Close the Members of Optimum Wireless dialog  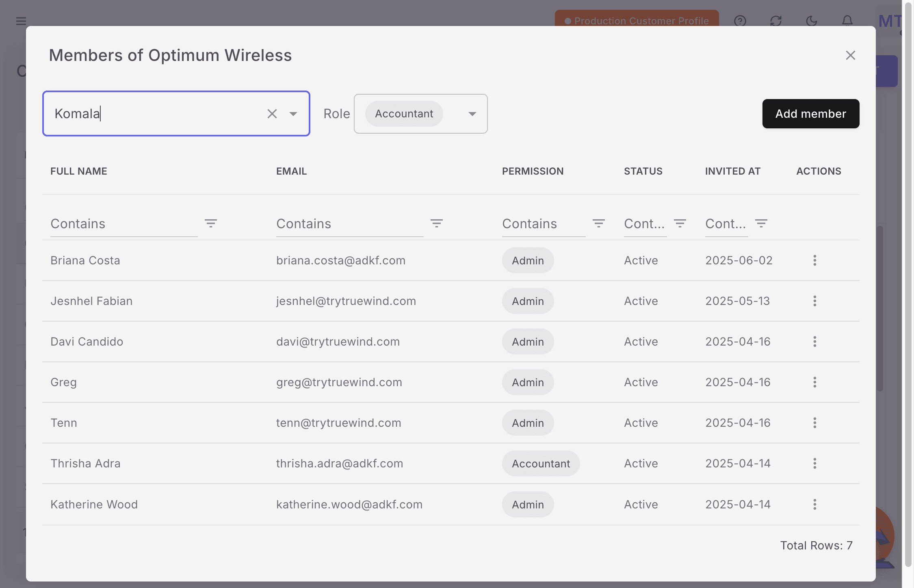[x=849, y=55]
